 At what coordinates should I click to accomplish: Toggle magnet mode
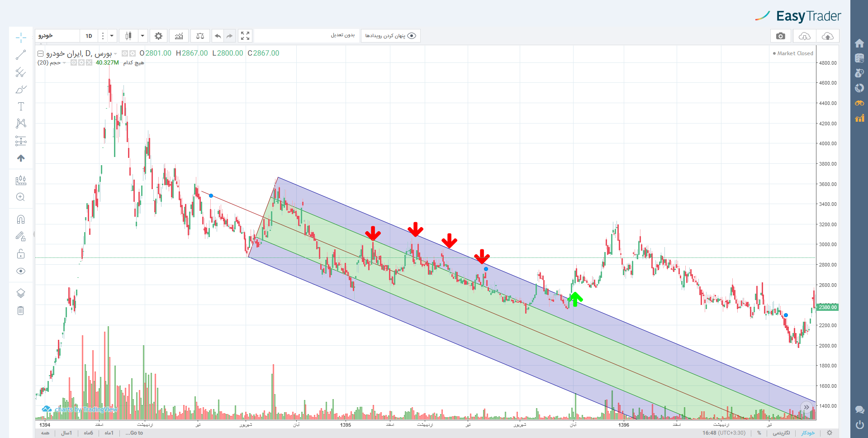point(21,219)
